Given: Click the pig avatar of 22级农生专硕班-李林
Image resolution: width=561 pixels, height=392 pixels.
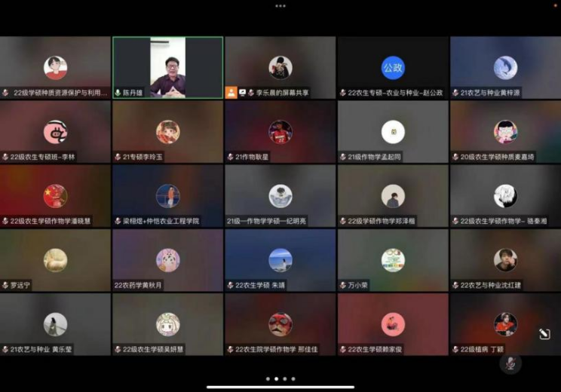Looking at the screenshot, I should [x=55, y=132].
